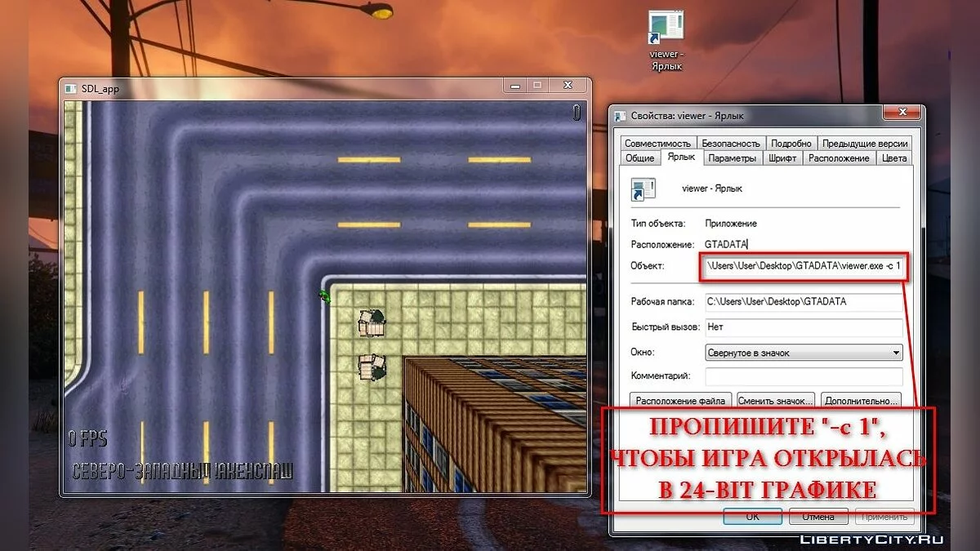Focus the Рабочая папка input field
Viewport: 980px width, 551px height.
[804, 301]
